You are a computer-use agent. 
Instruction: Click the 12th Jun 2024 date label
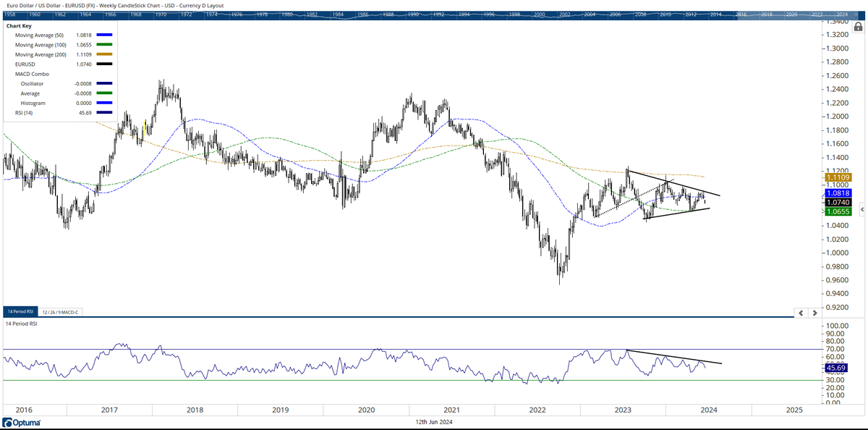pos(434,422)
